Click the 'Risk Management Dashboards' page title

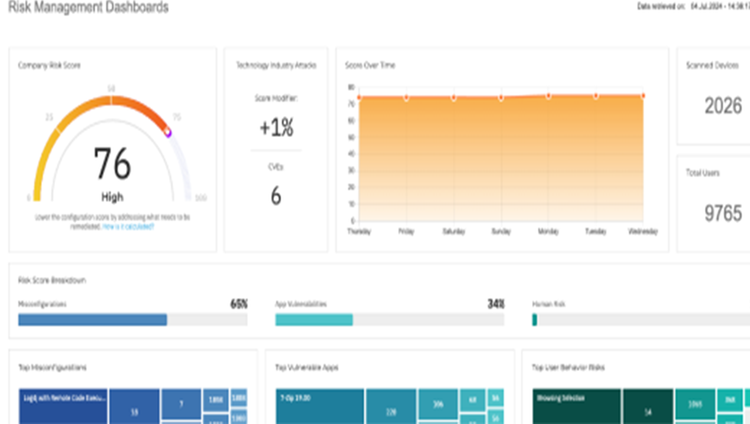click(88, 7)
